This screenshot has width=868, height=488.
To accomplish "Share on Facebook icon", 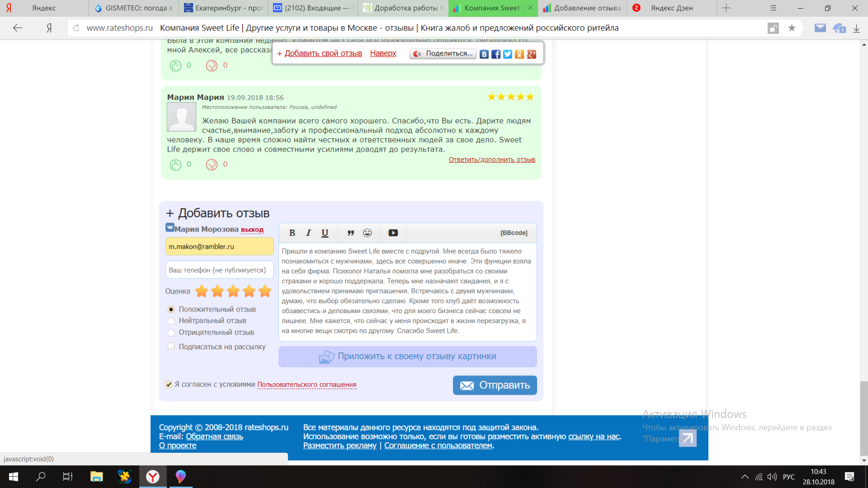I will click(496, 54).
